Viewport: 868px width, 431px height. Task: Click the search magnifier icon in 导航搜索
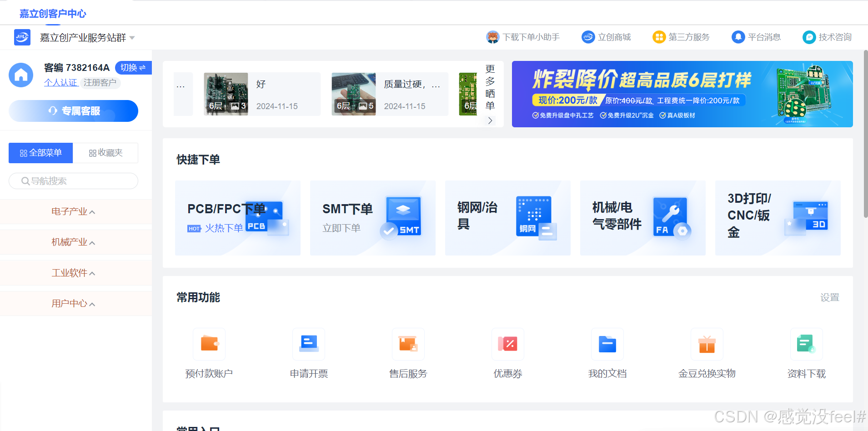pyautogui.click(x=25, y=181)
